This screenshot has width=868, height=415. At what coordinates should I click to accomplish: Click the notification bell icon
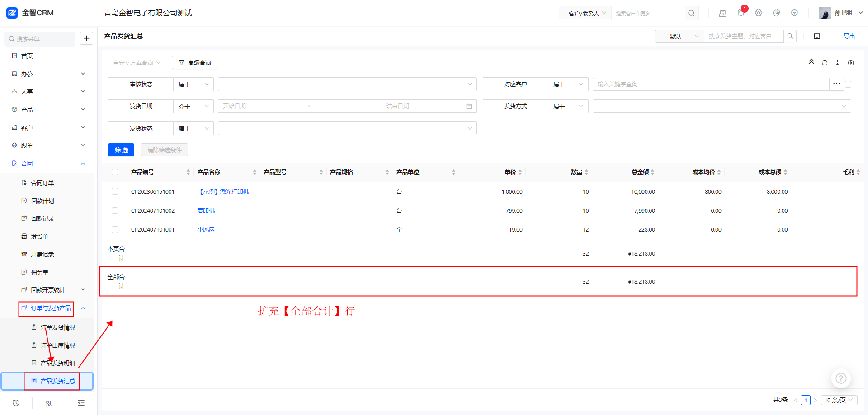[741, 13]
